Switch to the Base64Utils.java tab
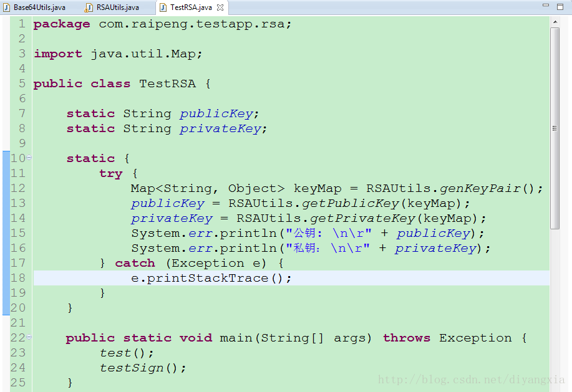The height and width of the screenshot is (392, 572). (x=35, y=7)
